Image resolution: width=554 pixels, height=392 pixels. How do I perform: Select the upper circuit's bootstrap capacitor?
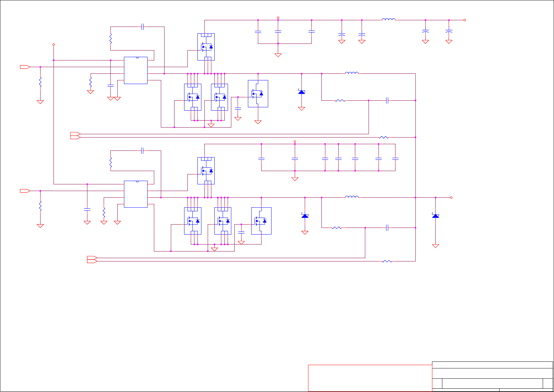[142, 27]
